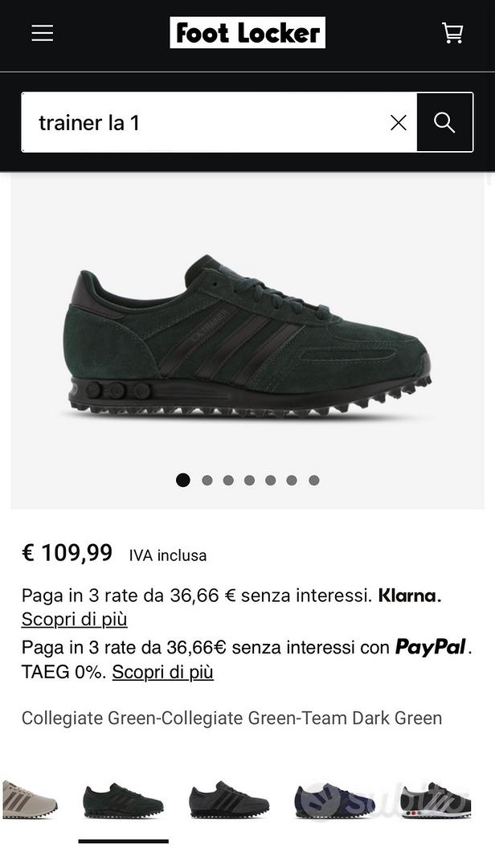Select the last image carousel dot
The image size is (495, 868).
(314, 480)
